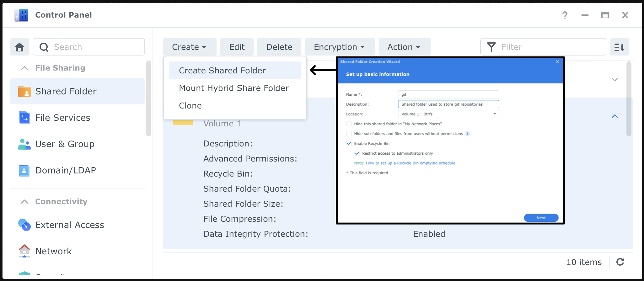Open External Access settings
The width and height of the screenshot is (644, 281).
(69, 225)
